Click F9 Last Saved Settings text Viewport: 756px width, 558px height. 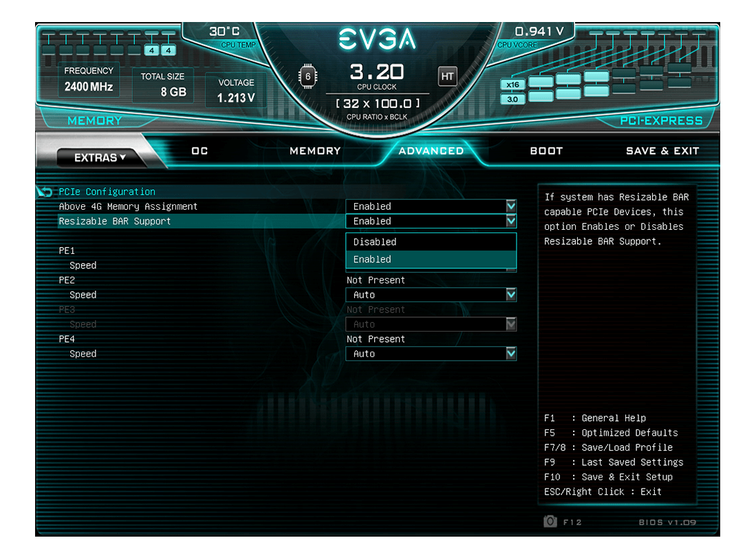(x=614, y=462)
